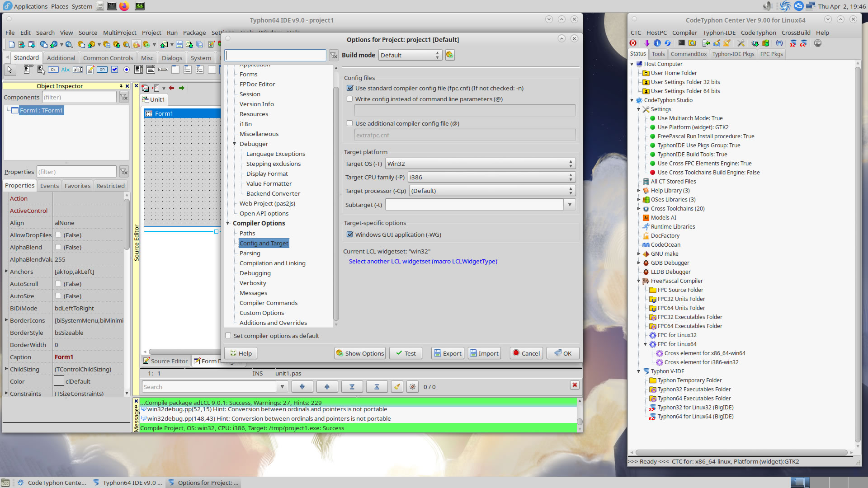This screenshot has height=488, width=868.
Task: Click the blue info icon in the CodeTyphon Center toolbar
Action: pos(657,43)
